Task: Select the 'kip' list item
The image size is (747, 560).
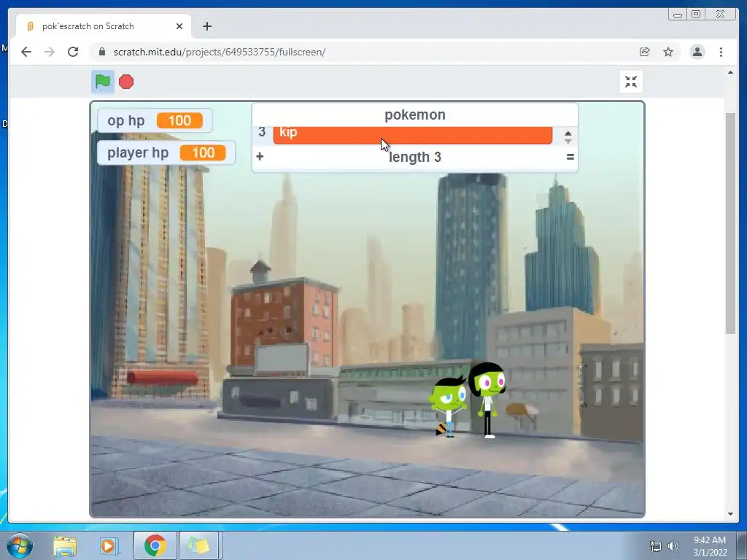Action: tap(413, 134)
